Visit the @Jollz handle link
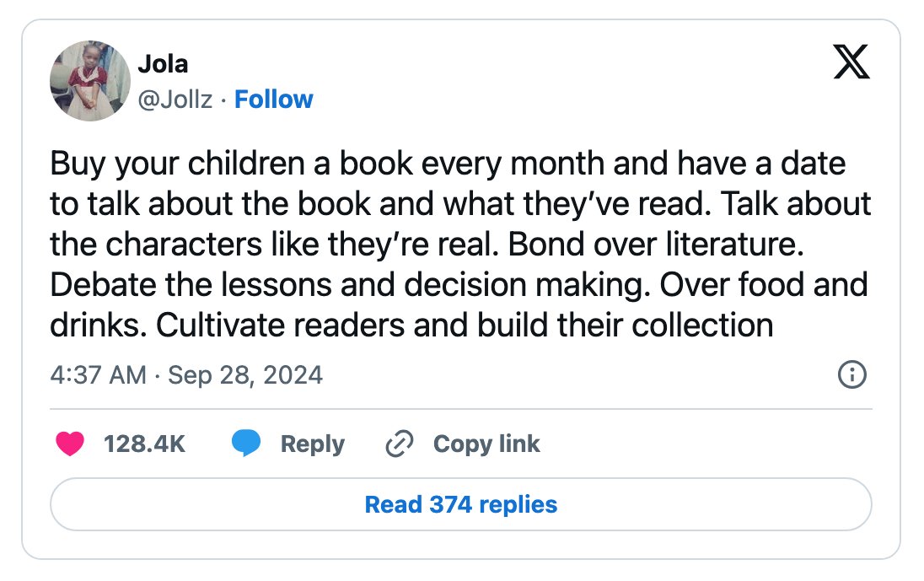This screenshot has width=924, height=581. click(175, 100)
